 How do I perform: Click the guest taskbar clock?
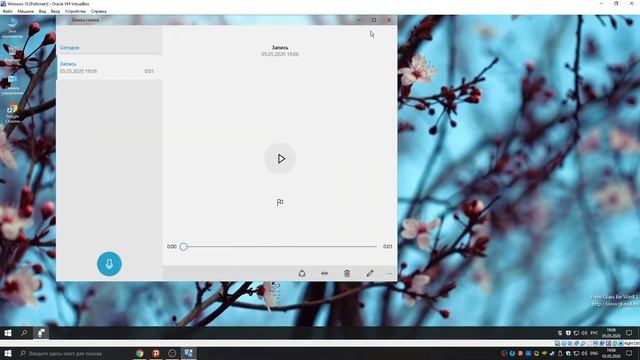point(611,333)
